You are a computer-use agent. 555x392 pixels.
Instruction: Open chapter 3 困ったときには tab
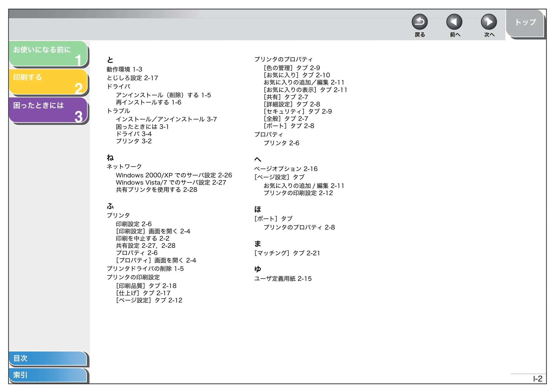(x=48, y=110)
